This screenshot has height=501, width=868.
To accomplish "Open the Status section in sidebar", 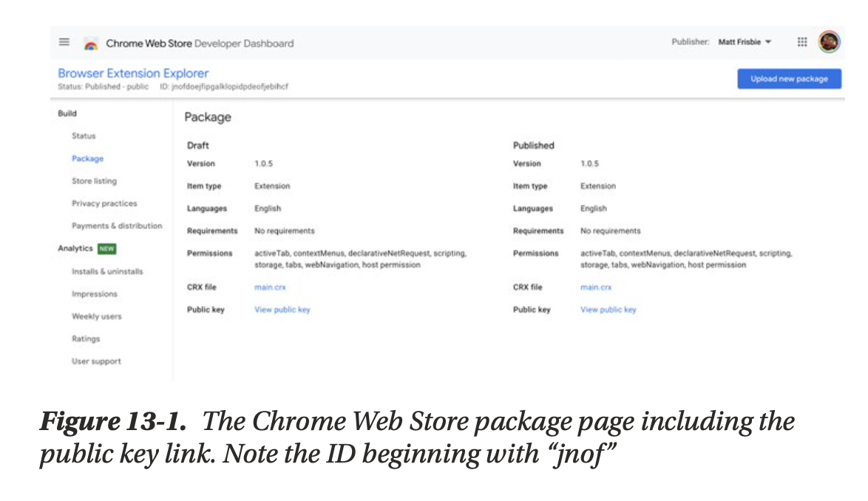I will [x=84, y=136].
